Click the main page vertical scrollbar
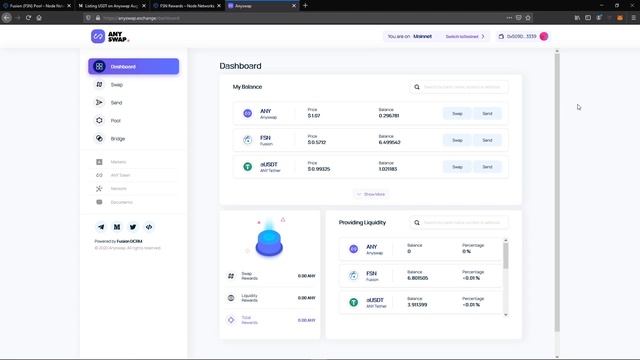Screen dimensions: 640x360 (557, 192)
